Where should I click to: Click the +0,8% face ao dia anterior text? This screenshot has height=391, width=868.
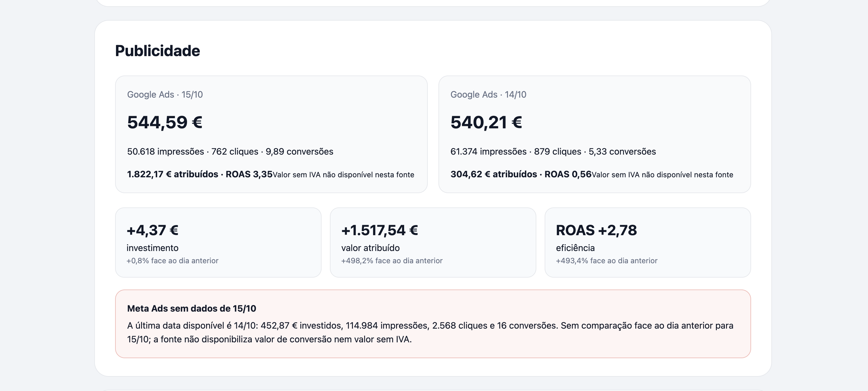coord(172,261)
